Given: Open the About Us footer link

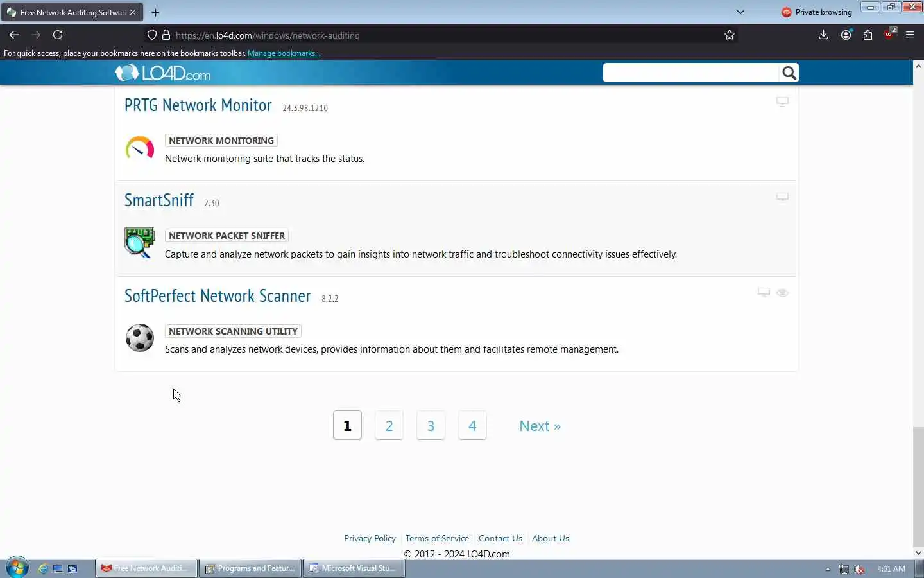Looking at the screenshot, I should tap(551, 538).
